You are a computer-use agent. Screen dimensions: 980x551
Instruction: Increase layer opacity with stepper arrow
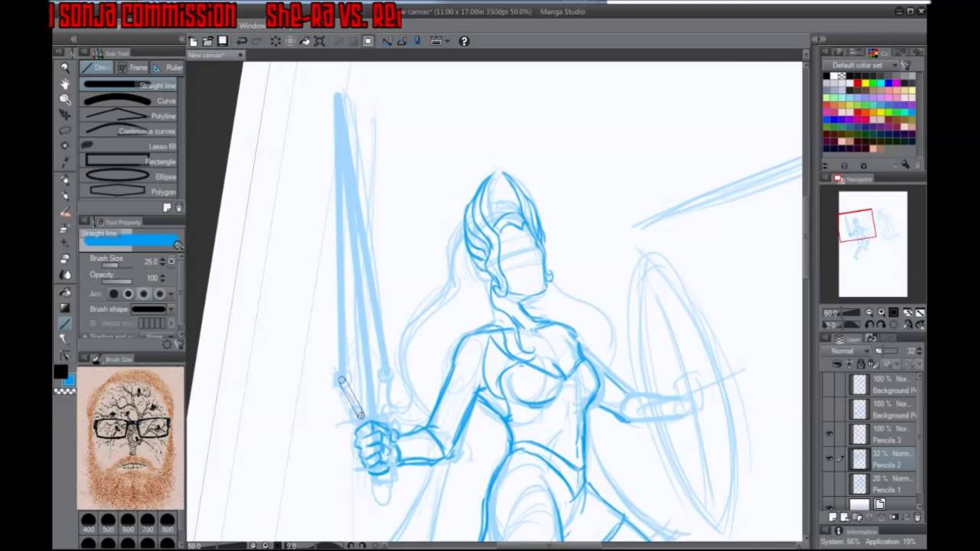(x=920, y=349)
